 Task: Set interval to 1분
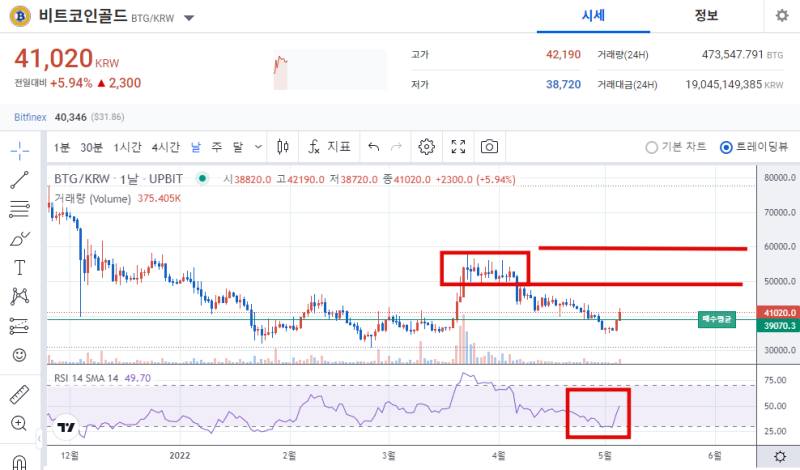[x=62, y=147]
